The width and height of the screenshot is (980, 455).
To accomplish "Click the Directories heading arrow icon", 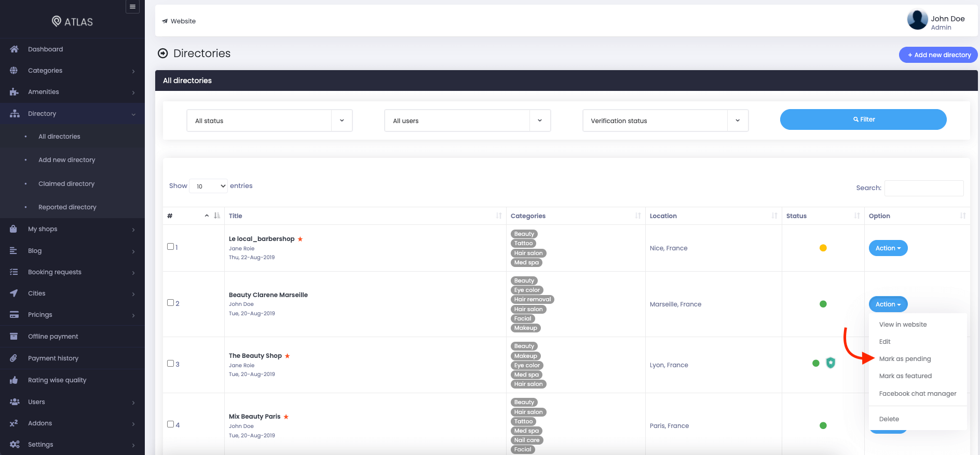I will tap(163, 53).
